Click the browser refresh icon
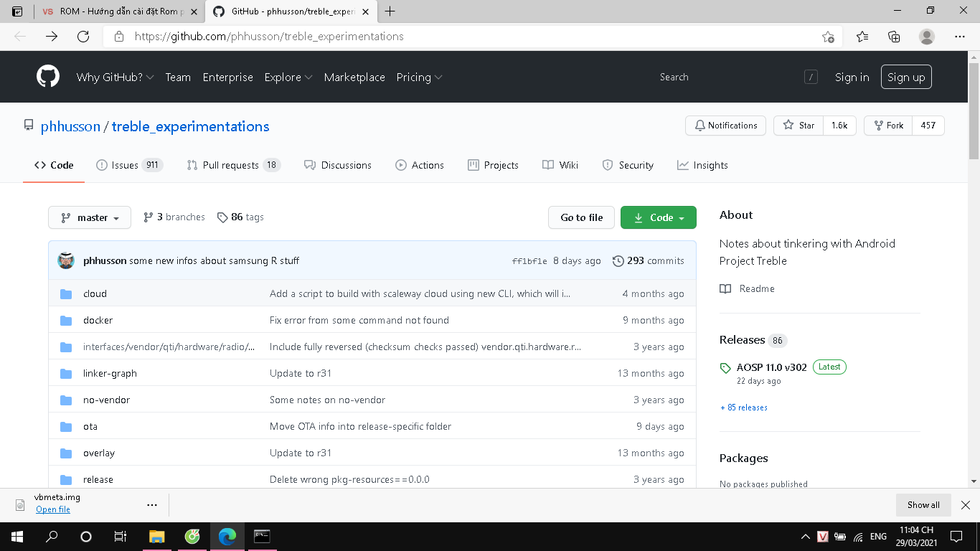This screenshot has width=980, height=551. click(83, 37)
